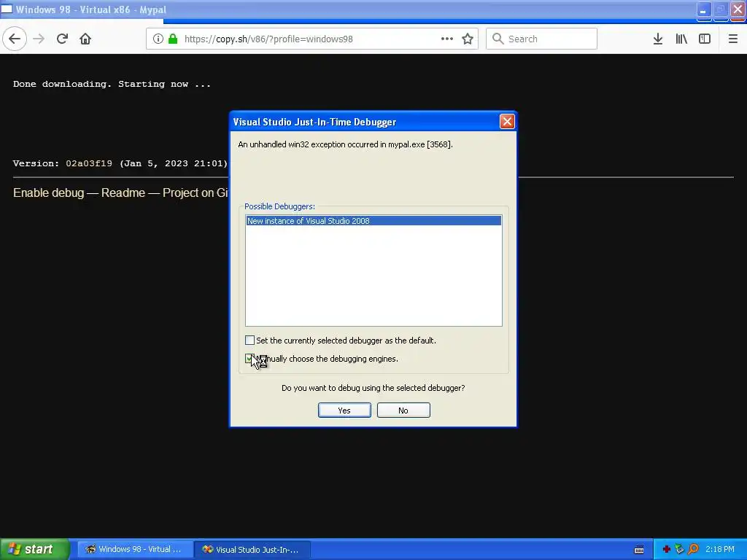Bookmark this page with the star
The width and height of the screenshot is (747, 560).
[x=468, y=39]
